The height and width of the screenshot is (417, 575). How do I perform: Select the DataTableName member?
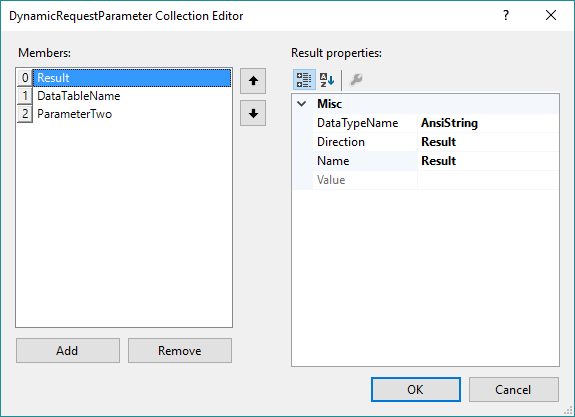(x=132, y=96)
